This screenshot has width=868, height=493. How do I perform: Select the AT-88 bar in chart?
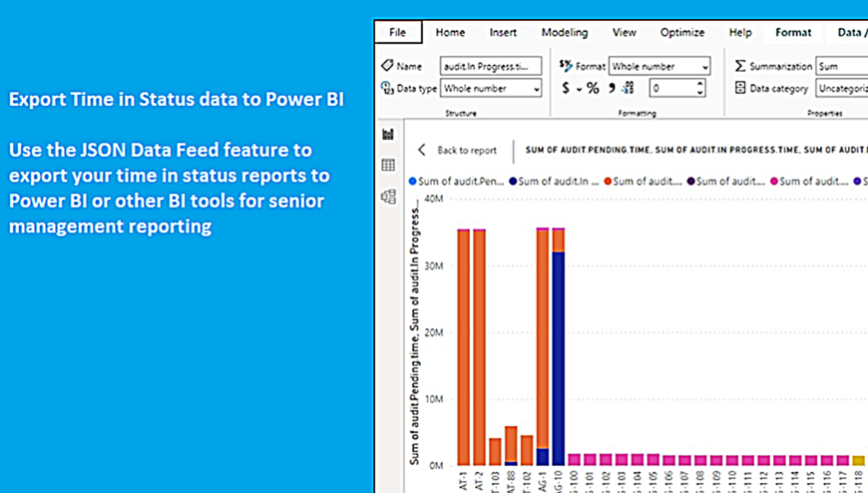[511, 445]
